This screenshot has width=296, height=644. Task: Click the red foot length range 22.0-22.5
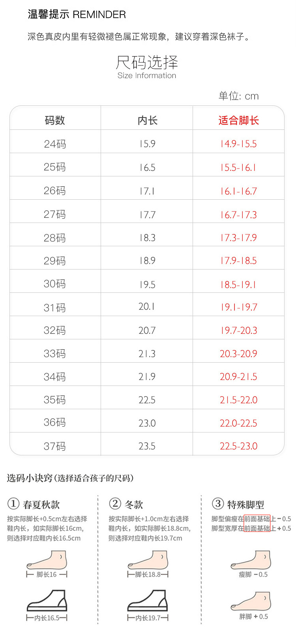238,423
